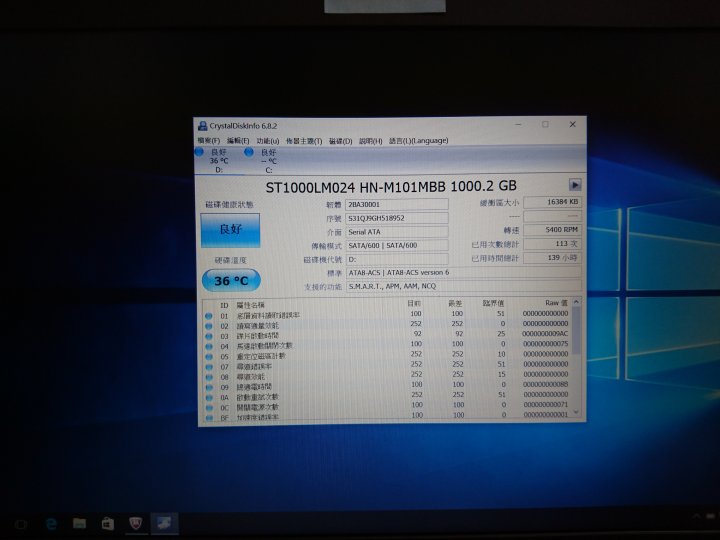Image resolution: width=720 pixels, height=540 pixels.
Task: Open Microsoft Store from the taskbar
Action: pyautogui.click(x=107, y=523)
